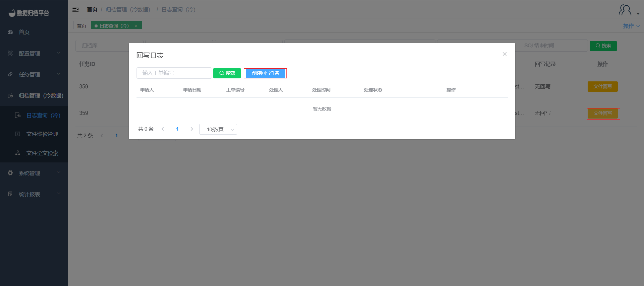The height and width of the screenshot is (286, 644).
Task: Select page 1 in background pagination
Action: coord(116,136)
